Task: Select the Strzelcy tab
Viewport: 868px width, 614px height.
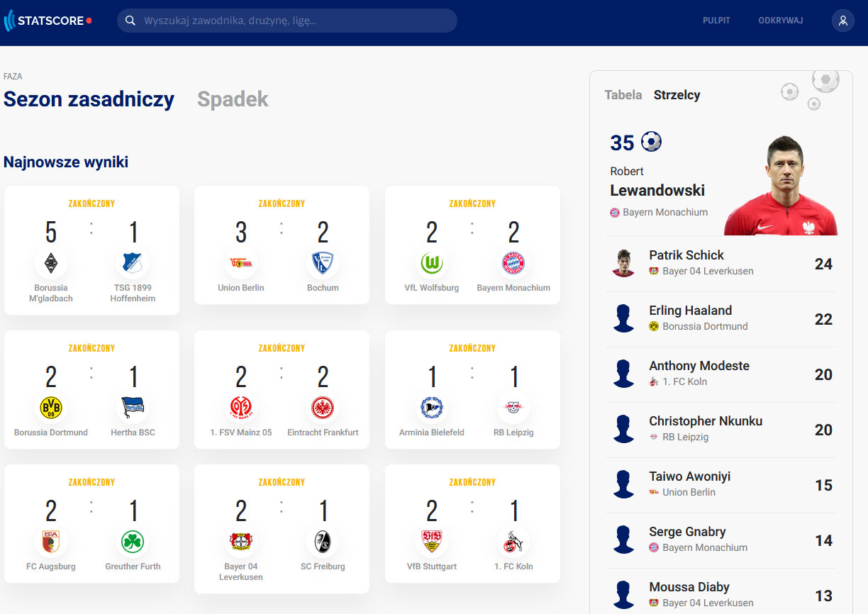Action: pos(677,95)
